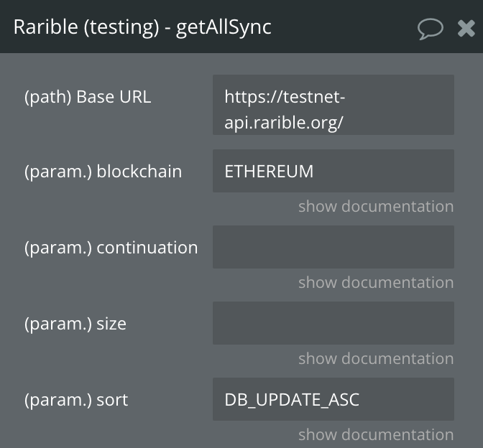
Task: Show documentation for the sort parameter
Action: [x=376, y=434]
